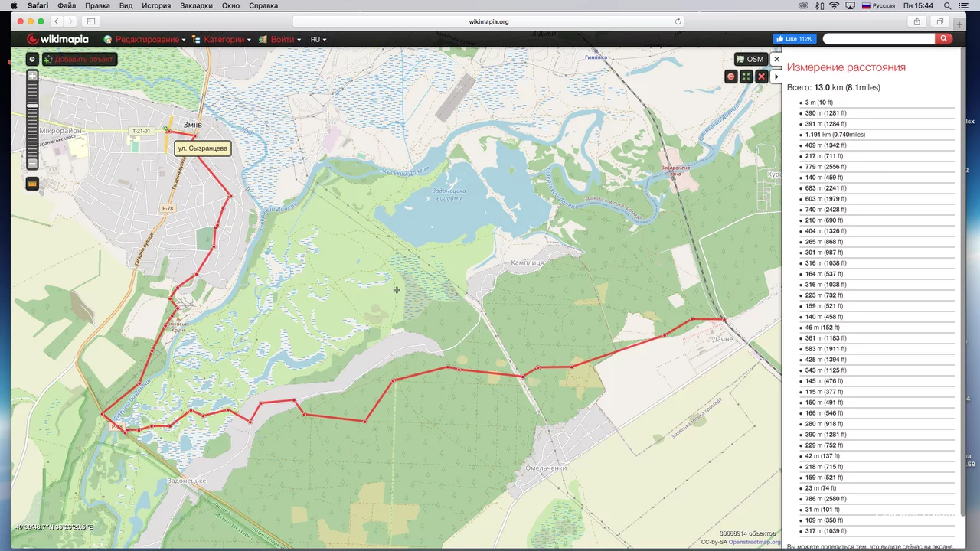Click the Омельченки village label
The width and height of the screenshot is (980, 551).
pyautogui.click(x=546, y=468)
